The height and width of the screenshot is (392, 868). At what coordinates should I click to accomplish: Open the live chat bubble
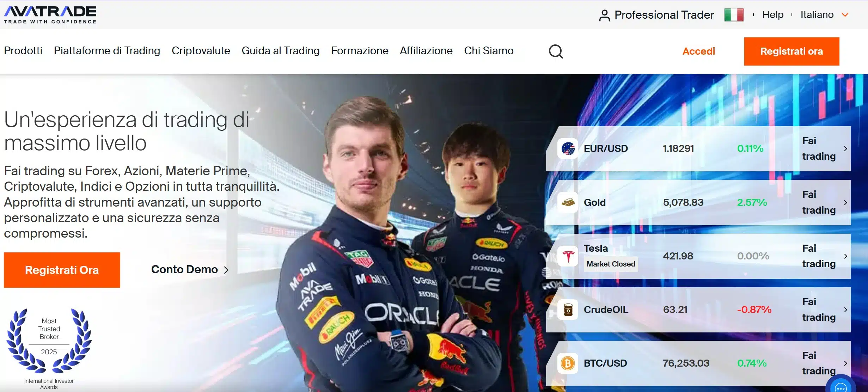coord(841,387)
